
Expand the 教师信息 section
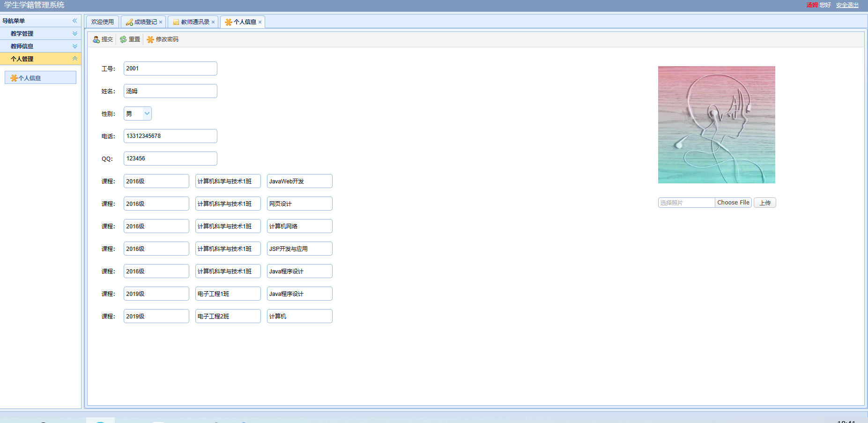pos(74,46)
